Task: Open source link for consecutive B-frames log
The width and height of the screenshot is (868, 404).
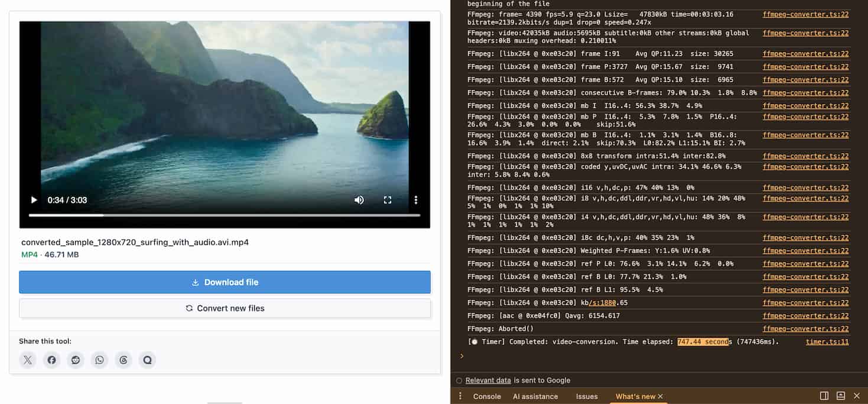Action: (x=805, y=93)
